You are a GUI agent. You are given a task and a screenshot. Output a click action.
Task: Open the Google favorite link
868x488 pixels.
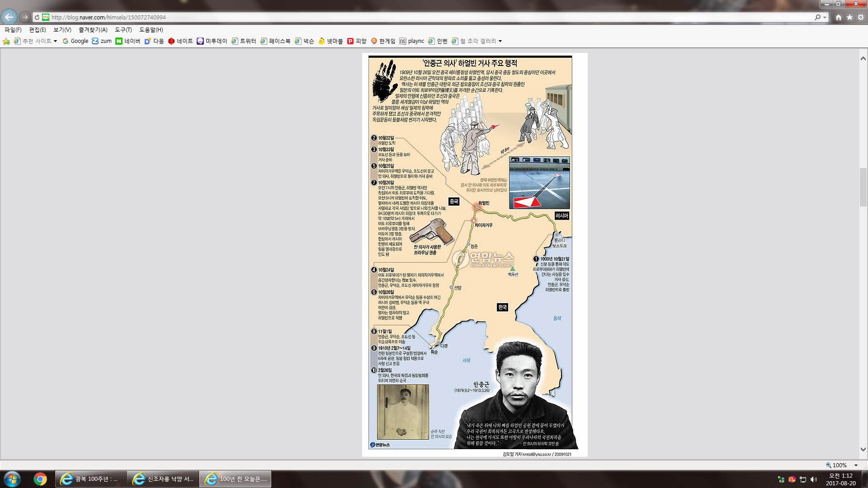75,41
